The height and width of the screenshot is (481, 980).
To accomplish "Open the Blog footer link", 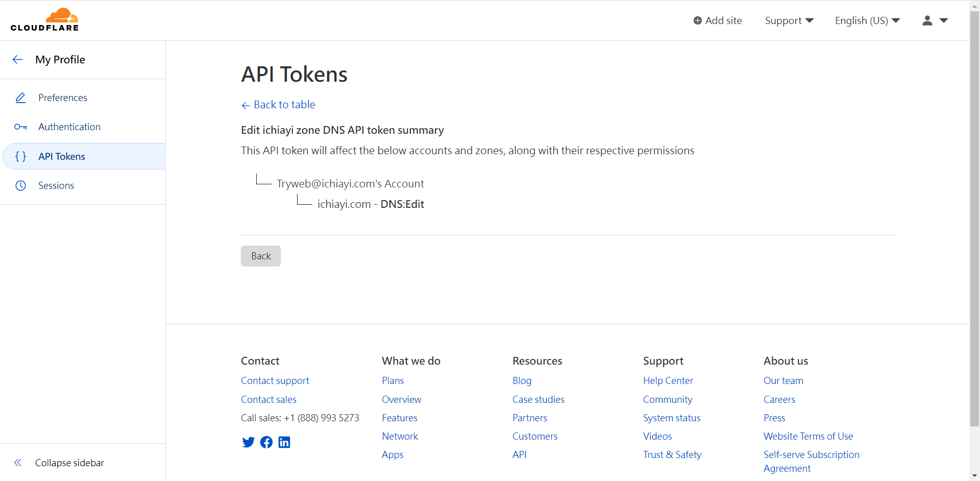I will point(522,380).
